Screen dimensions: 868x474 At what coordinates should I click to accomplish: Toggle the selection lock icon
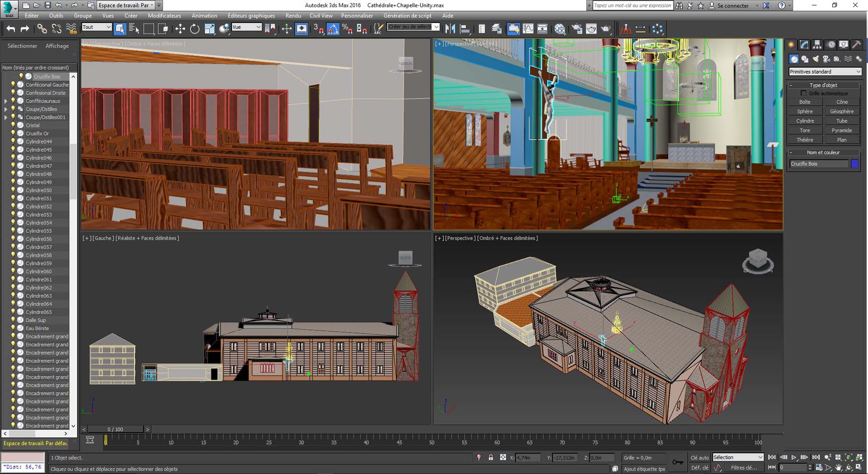pos(491,458)
